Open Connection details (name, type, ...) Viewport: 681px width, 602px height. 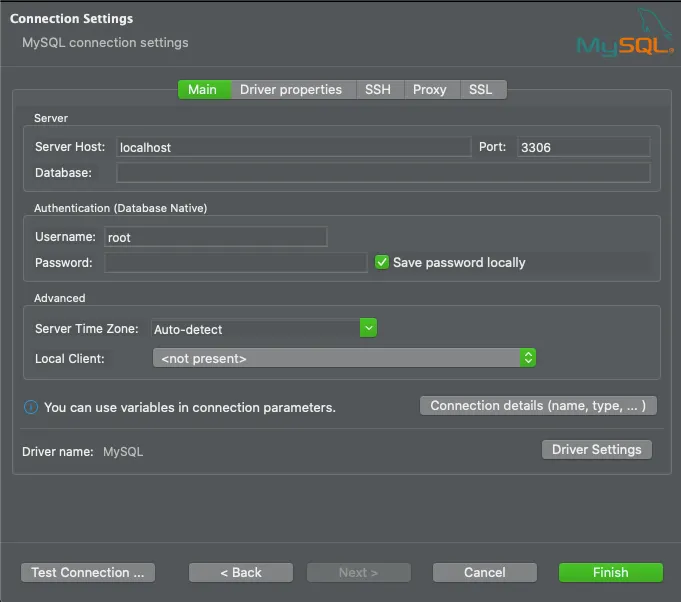538,405
